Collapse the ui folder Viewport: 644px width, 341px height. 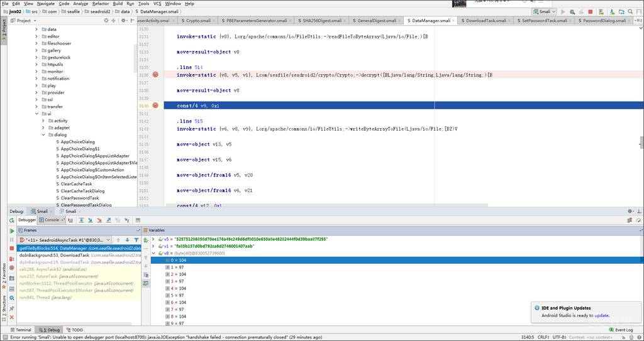pyautogui.click(x=36, y=114)
